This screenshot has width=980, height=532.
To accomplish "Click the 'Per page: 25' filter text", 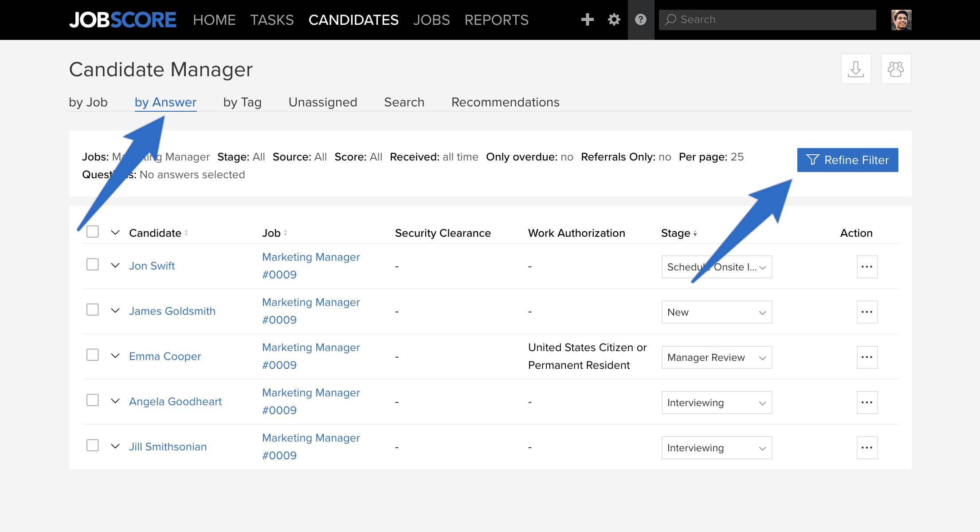I will click(711, 157).
